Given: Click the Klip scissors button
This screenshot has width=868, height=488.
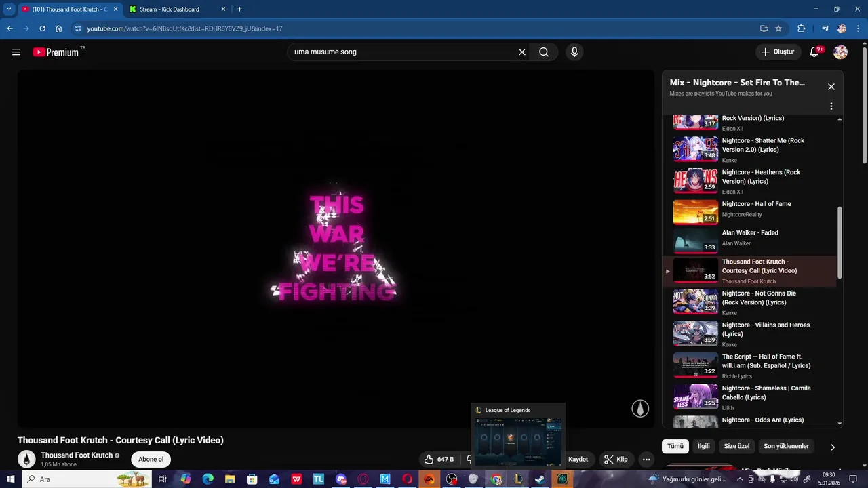Looking at the screenshot, I should (x=616, y=460).
